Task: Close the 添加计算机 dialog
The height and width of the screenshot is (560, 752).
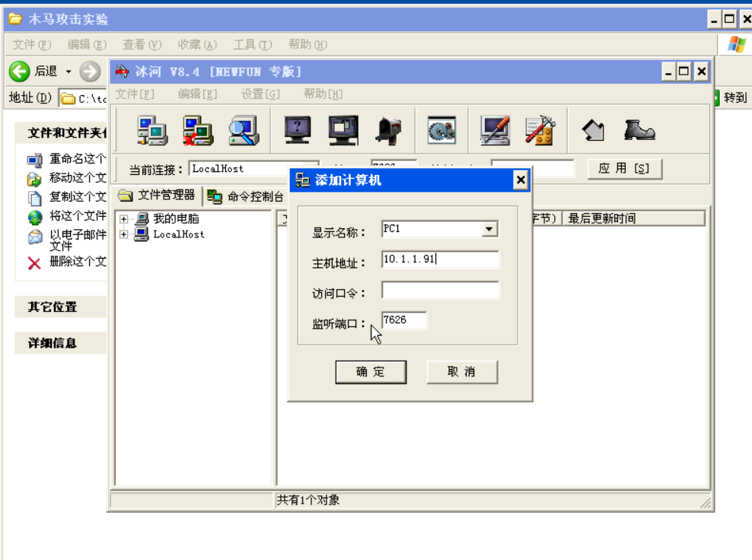Action: 521,180
